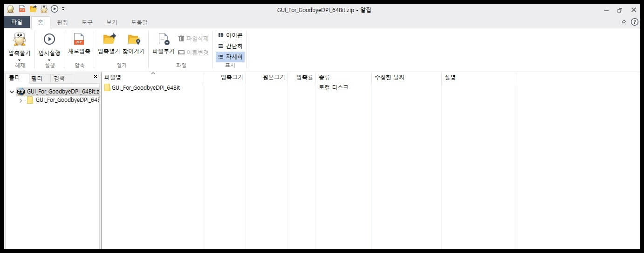Collapse the ribbon with the caret icon
The image size is (644, 253).
point(624,22)
